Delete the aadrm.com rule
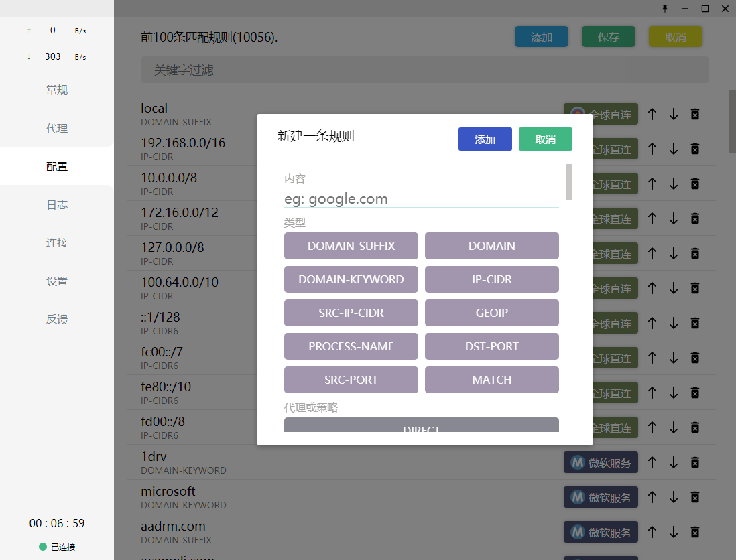 point(695,532)
